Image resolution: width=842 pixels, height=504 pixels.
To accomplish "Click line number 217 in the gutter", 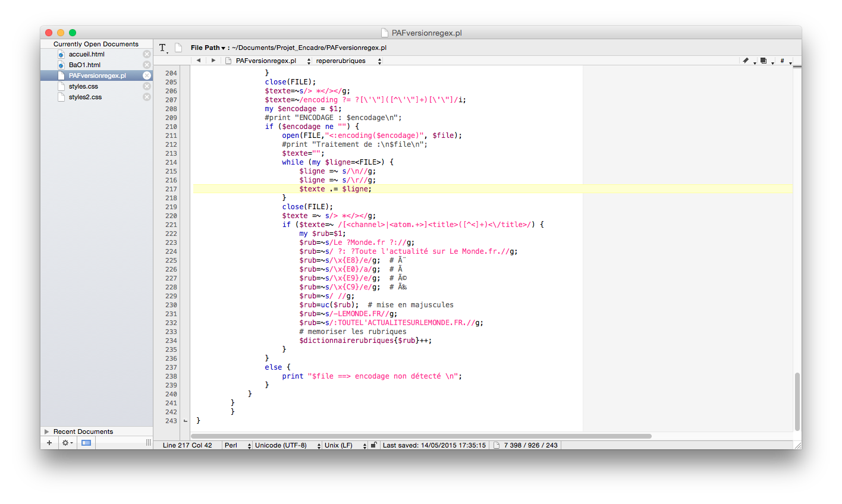I will click(x=171, y=189).
